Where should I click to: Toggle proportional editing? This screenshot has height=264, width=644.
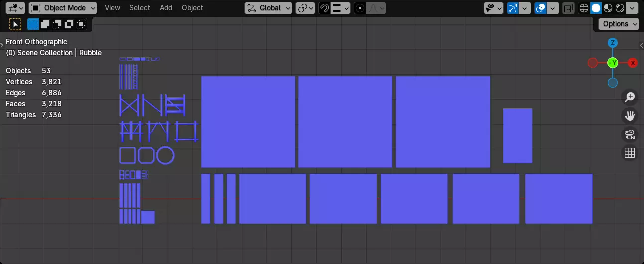(x=360, y=8)
